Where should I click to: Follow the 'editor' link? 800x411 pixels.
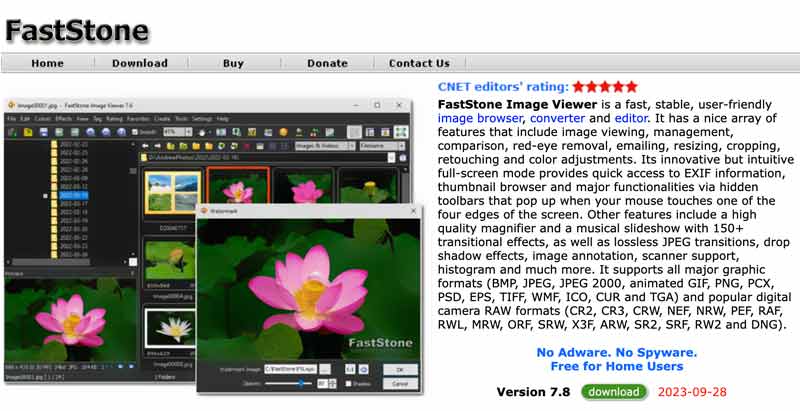(631, 118)
